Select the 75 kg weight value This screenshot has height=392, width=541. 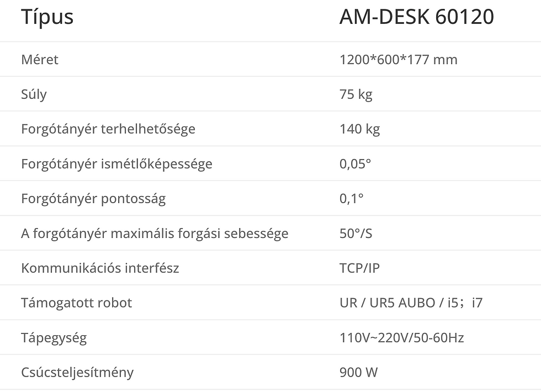point(356,94)
